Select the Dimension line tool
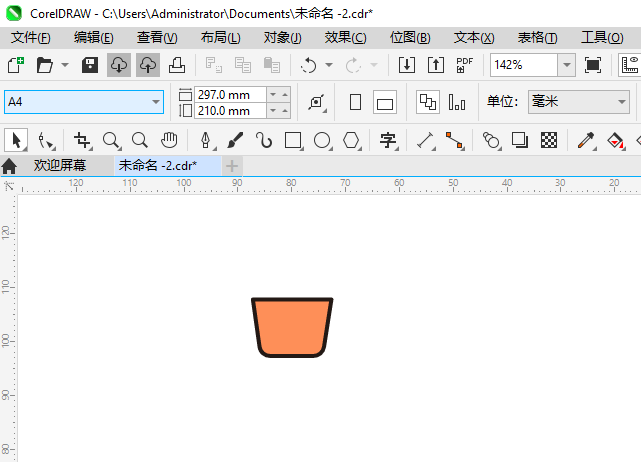The height and width of the screenshot is (462, 641). pyautogui.click(x=426, y=141)
